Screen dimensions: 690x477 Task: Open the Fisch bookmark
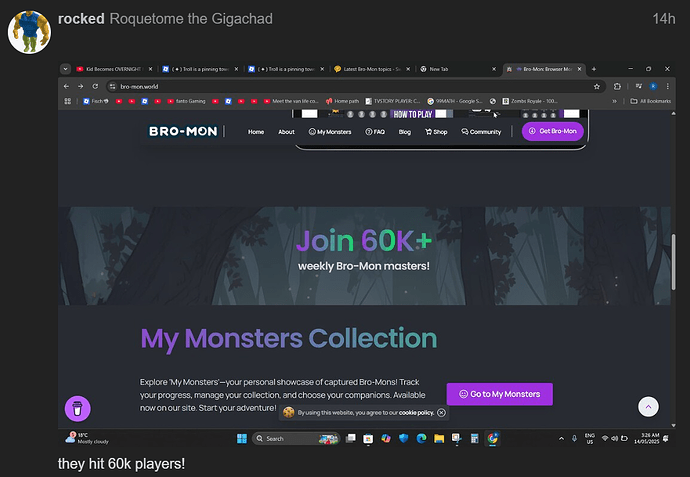click(x=95, y=101)
